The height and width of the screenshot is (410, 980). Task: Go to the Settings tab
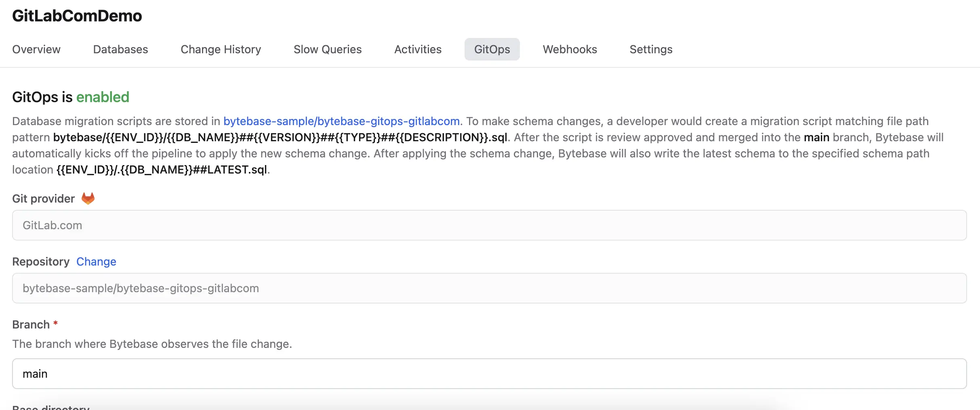pyautogui.click(x=650, y=49)
